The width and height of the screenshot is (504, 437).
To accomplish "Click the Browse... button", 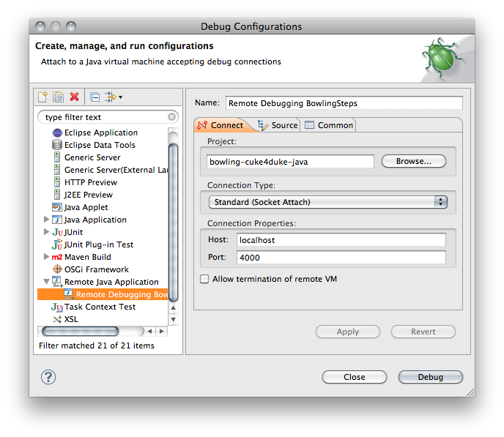I will [414, 161].
